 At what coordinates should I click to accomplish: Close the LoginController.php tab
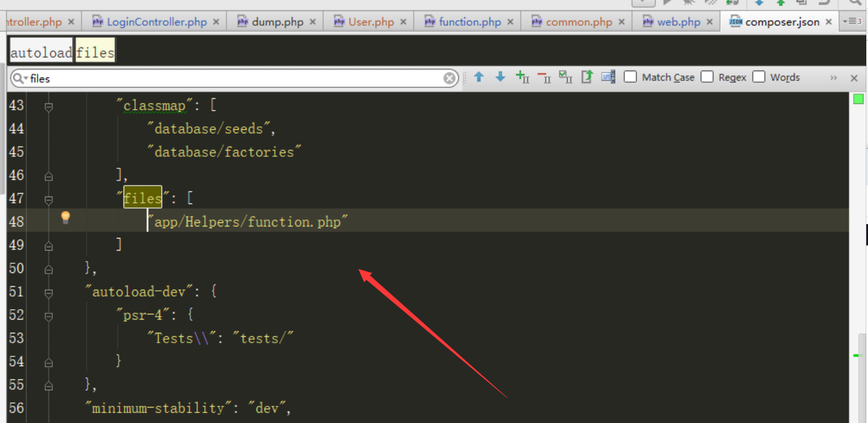pos(216,22)
